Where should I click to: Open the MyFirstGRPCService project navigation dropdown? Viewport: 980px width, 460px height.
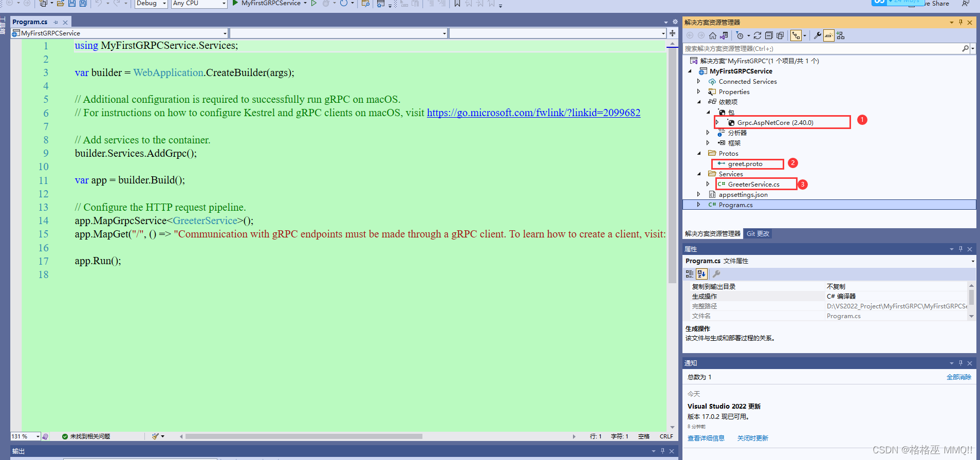pos(119,33)
